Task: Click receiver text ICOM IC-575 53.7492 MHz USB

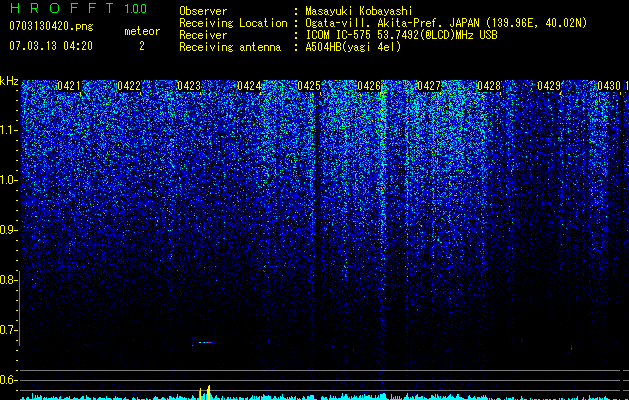Action: [x=401, y=35]
